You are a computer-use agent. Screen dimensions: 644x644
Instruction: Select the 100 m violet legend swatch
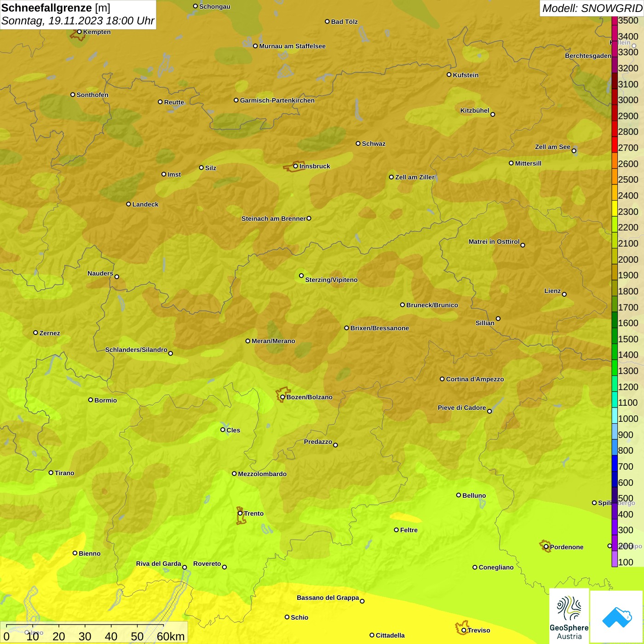tap(615, 559)
